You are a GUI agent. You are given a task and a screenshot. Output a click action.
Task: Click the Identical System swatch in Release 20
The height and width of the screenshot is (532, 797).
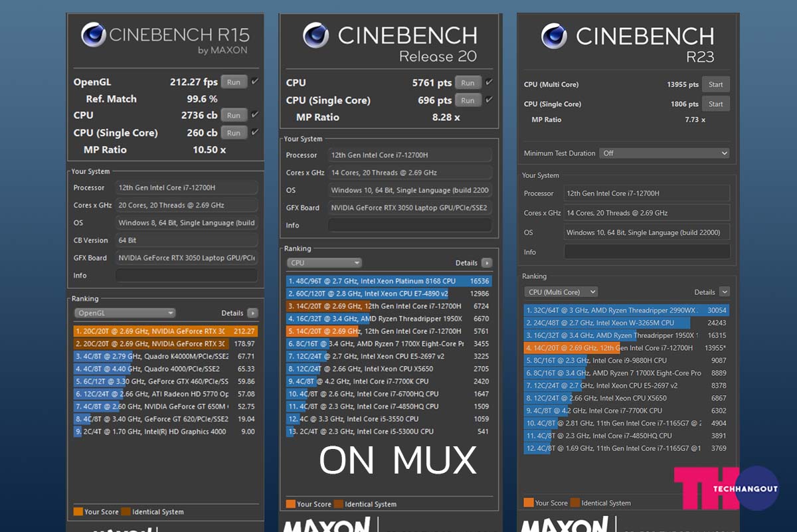339,504
